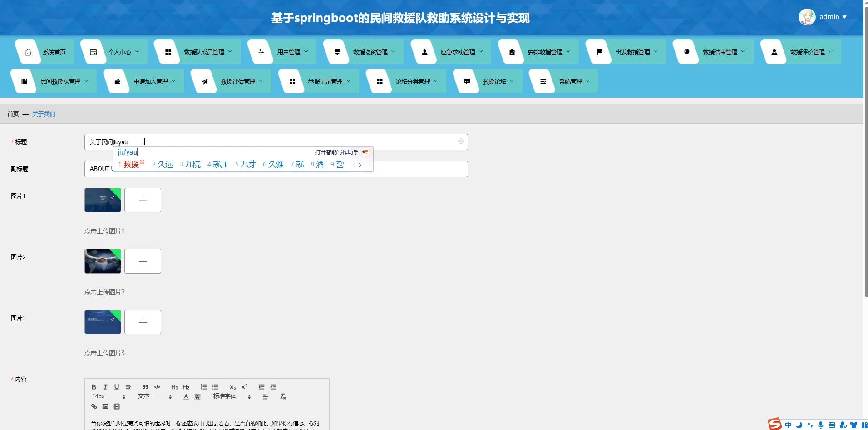Underline the selected editor text
The height and width of the screenshot is (430, 868).
click(117, 387)
